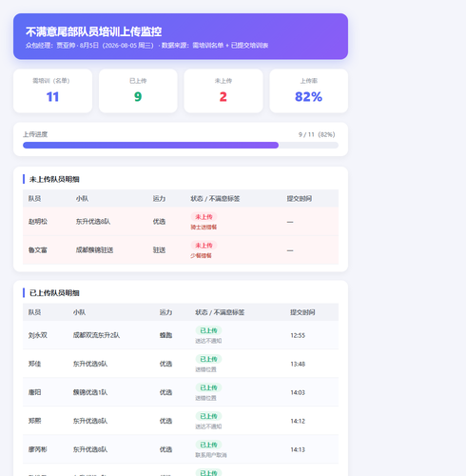Select the 上传率 card showing 82%
The image size is (466, 476).
[x=308, y=90]
